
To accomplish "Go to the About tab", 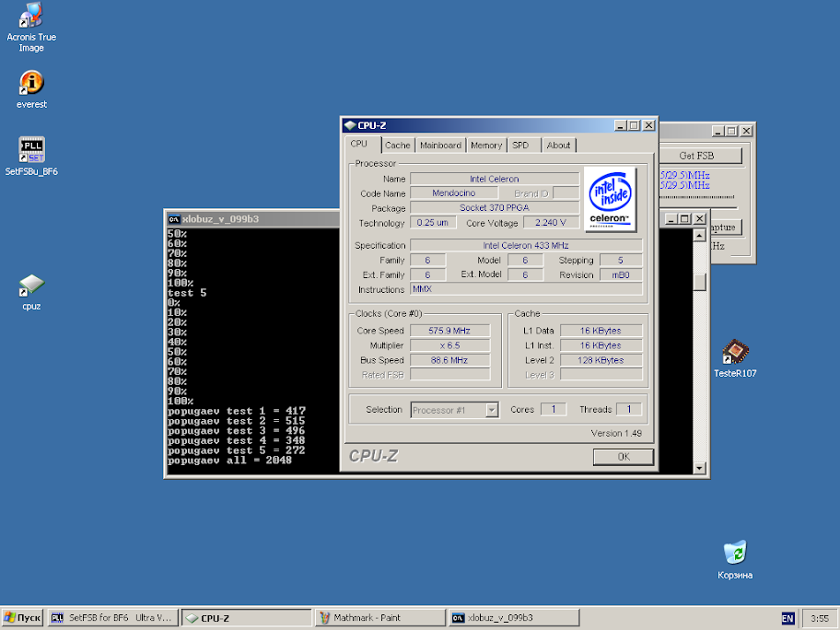I will tap(558, 146).
